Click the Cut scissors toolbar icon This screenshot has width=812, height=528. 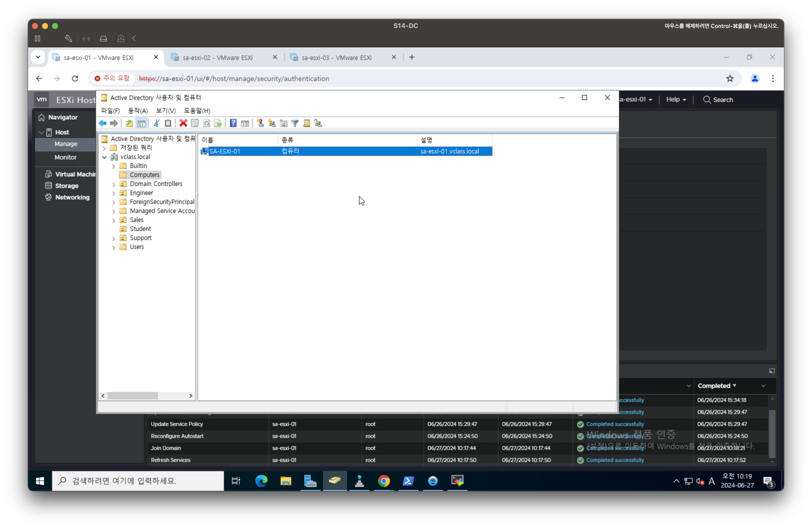click(x=156, y=123)
